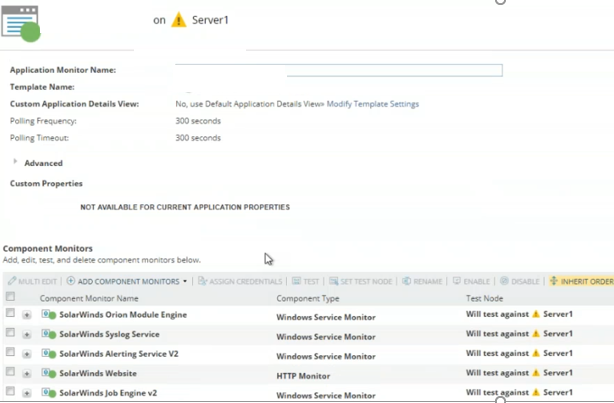Image resolution: width=614 pixels, height=403 pixels.
Task: Click the Application Monitor Name input field
Action: (339, 70)
